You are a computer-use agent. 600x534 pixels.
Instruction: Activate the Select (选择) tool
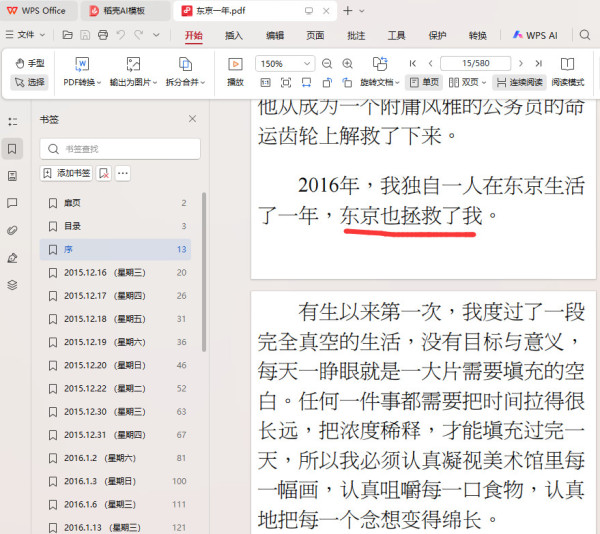pos(30,82)
